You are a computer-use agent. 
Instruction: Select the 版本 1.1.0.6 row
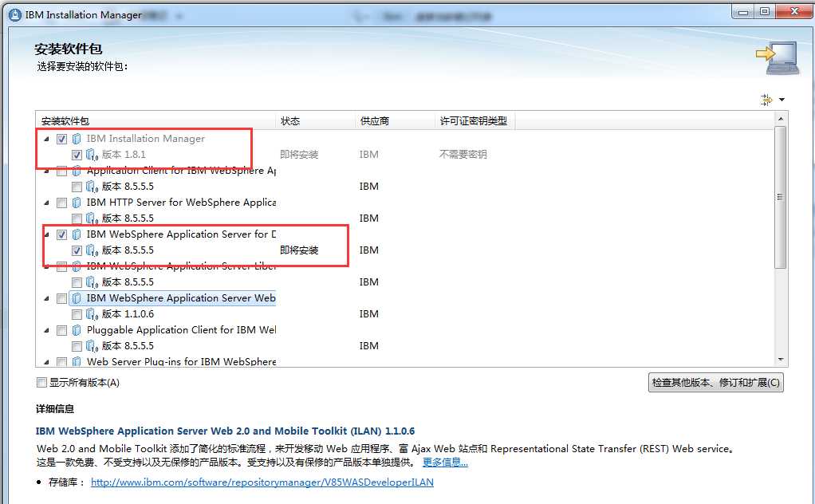(128, 314)
